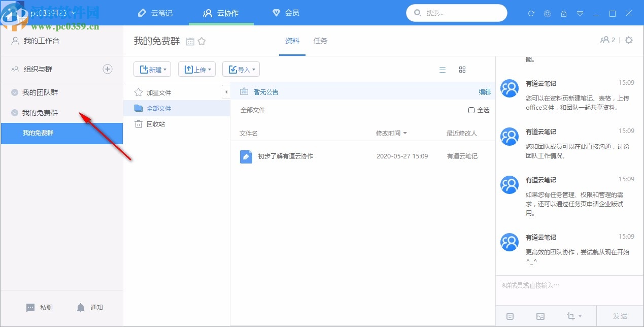644x327 pixels.
Task: Open the 会员 tab
Action: [x=286, y=13]
